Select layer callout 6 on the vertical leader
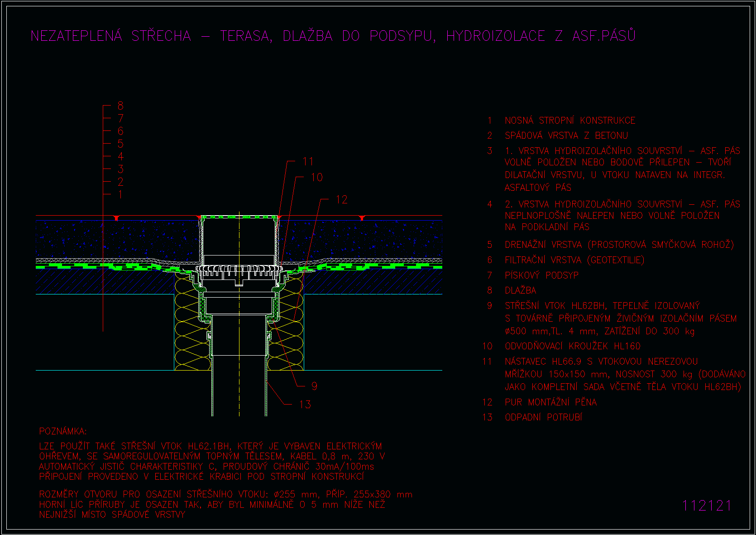 (x=120, y=131)
